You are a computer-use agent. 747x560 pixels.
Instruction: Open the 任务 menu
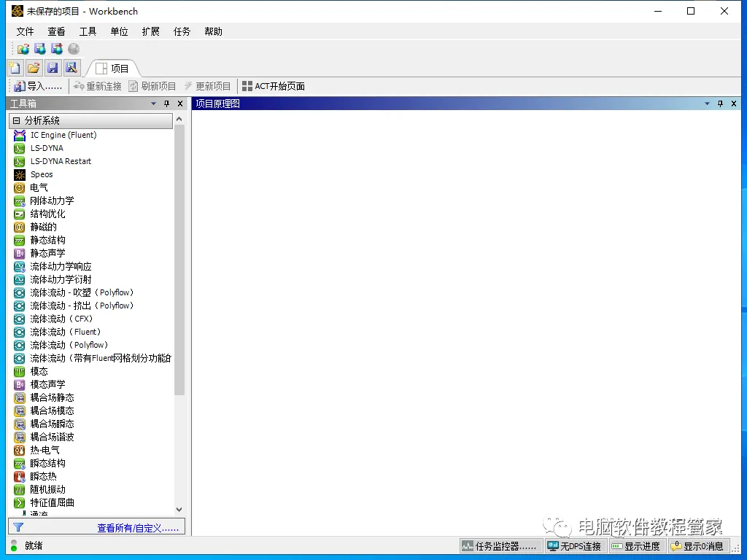[x=182, y=31]
